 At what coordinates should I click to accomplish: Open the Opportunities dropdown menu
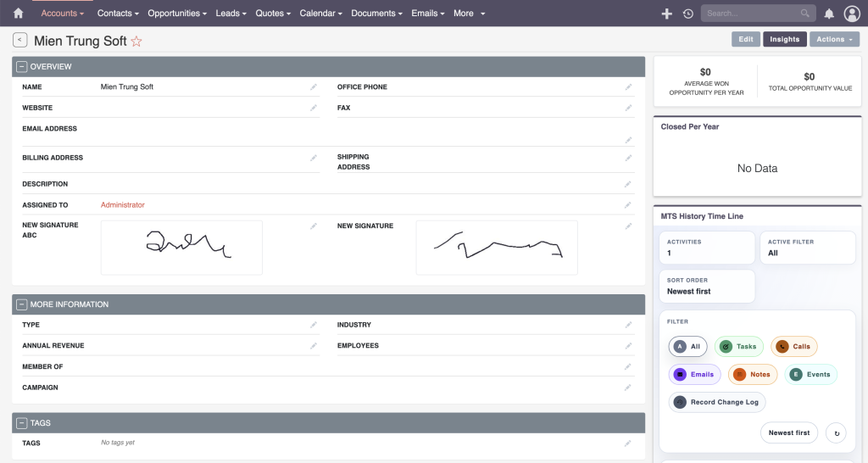(177, 14)
